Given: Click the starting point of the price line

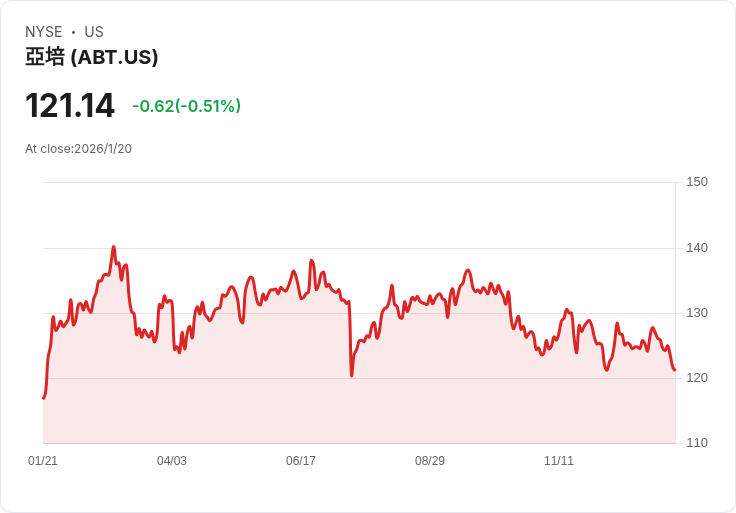Looking at the screenshot, I should click(43, 398).
